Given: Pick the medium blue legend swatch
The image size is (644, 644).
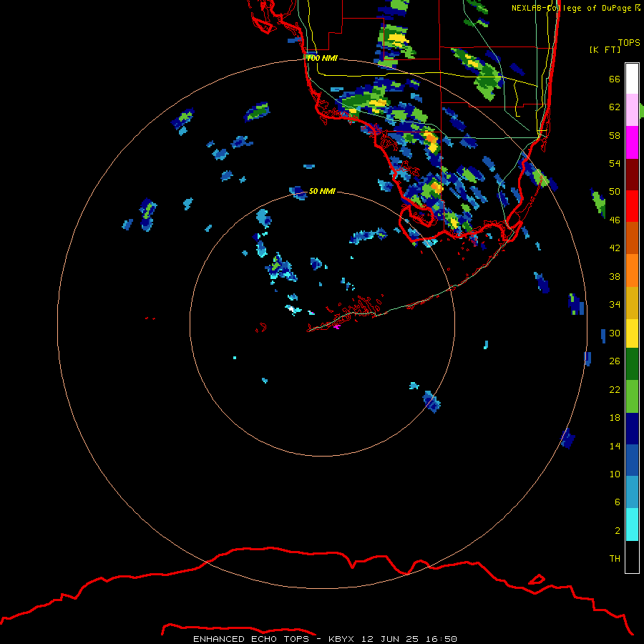Looking at the screenshot, I should point(632,460).
